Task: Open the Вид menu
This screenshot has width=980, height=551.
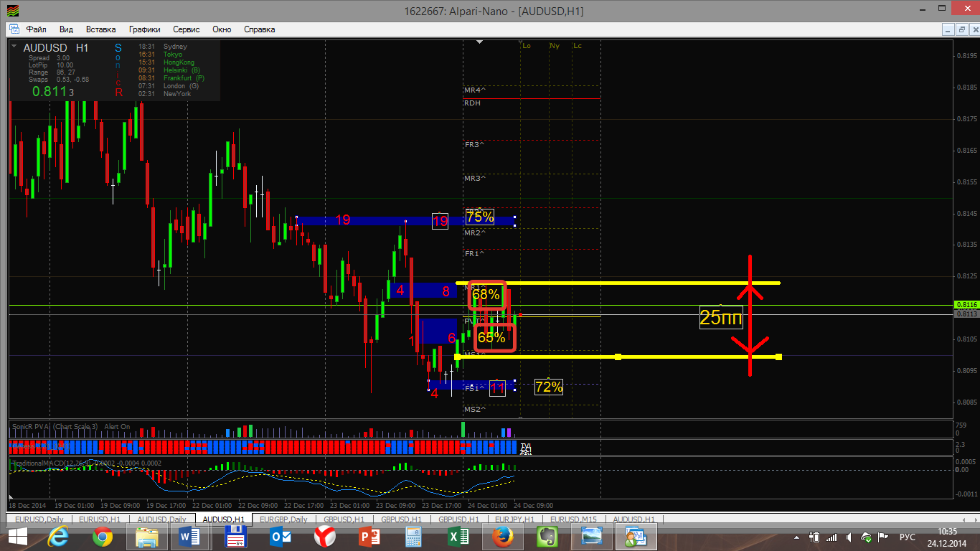Action: pyautogui.click(x=66, y=29)
